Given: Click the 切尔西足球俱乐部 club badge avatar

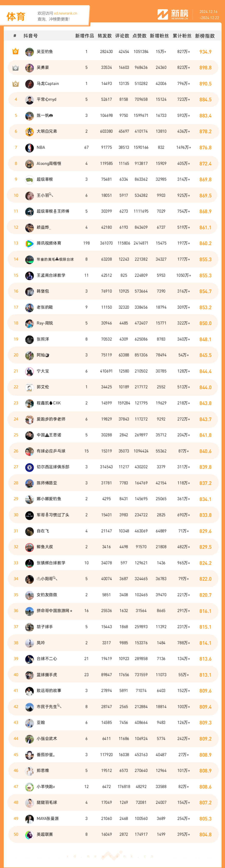Looking at the screenshot, I should (30, 467).
